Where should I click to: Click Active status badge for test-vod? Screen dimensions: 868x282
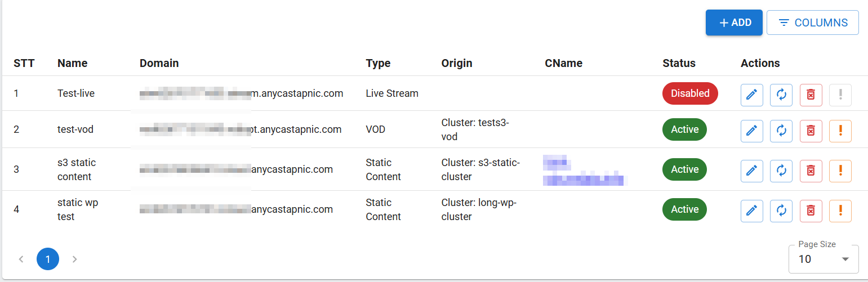click(x=684, y=129)
